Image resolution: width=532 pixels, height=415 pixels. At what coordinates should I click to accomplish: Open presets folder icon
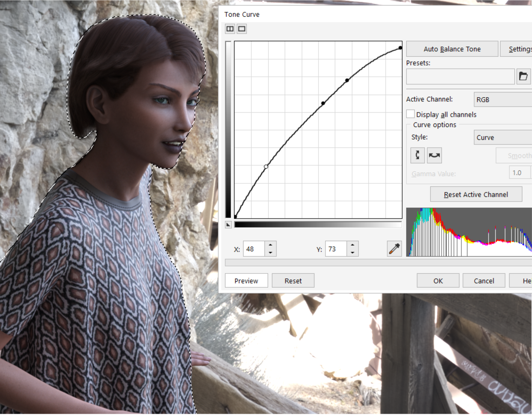point(523,77)
